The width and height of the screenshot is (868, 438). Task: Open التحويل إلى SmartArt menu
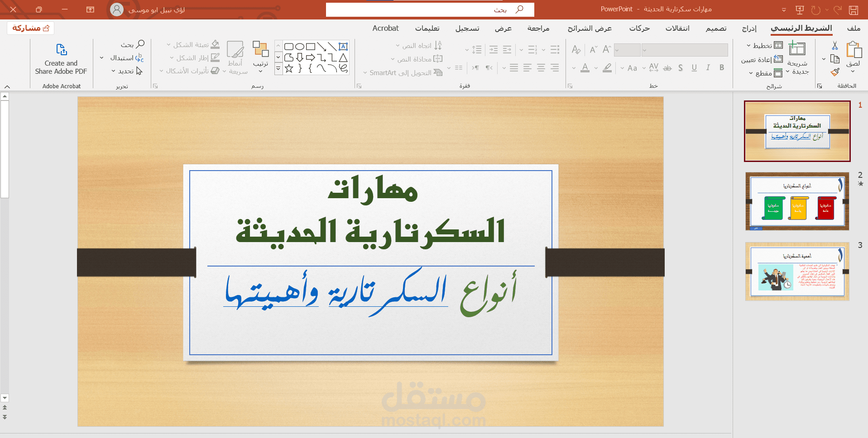pos(403,72)
